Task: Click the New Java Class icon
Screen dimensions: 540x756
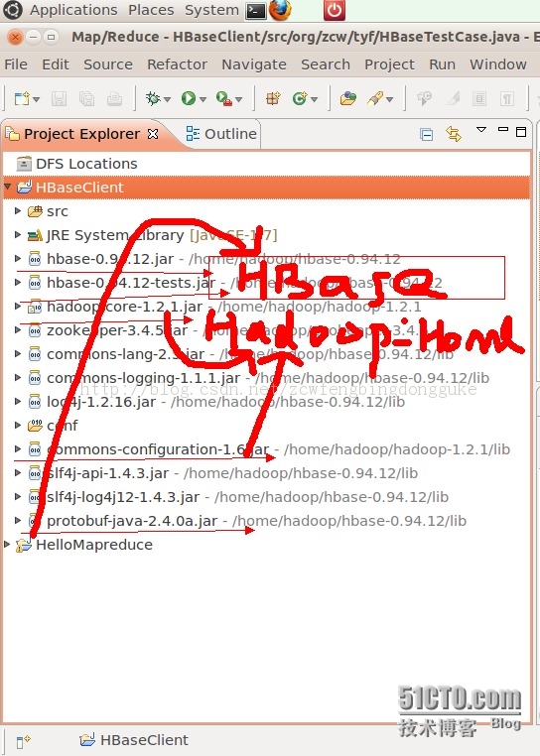Action: click(300, 98)
